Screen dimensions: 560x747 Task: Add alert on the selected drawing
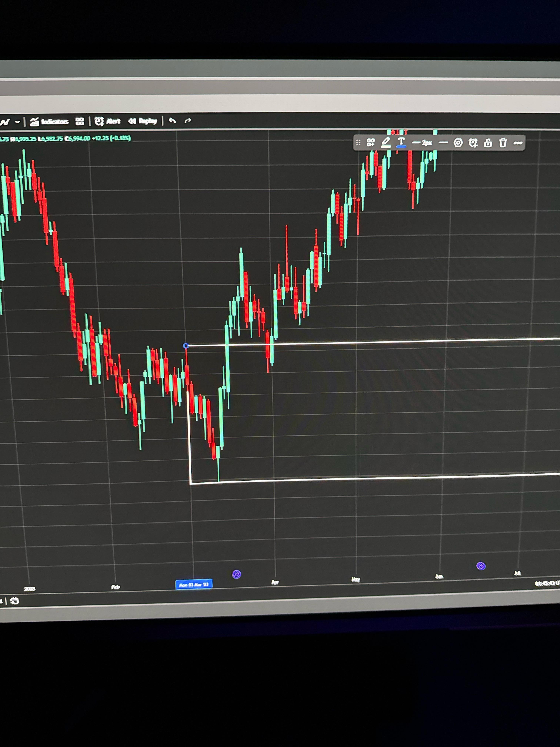[473, 143]
